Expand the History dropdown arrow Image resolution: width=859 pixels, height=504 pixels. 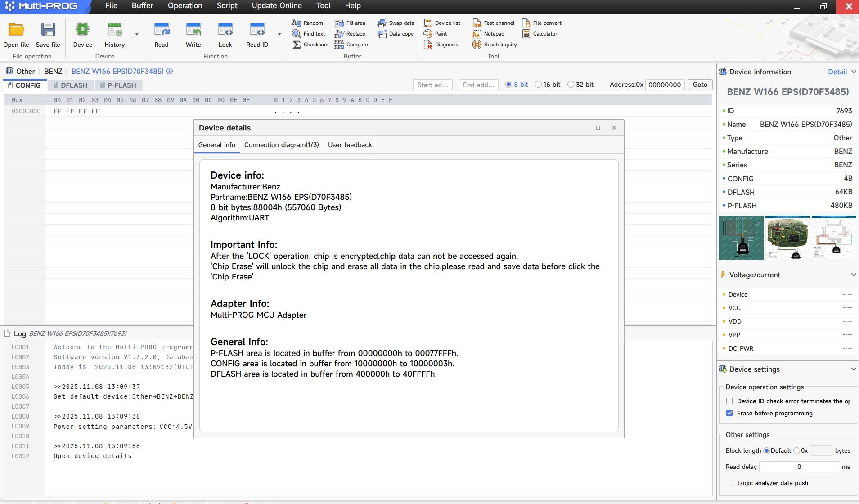pyautogui.click(x=136, y=34)
